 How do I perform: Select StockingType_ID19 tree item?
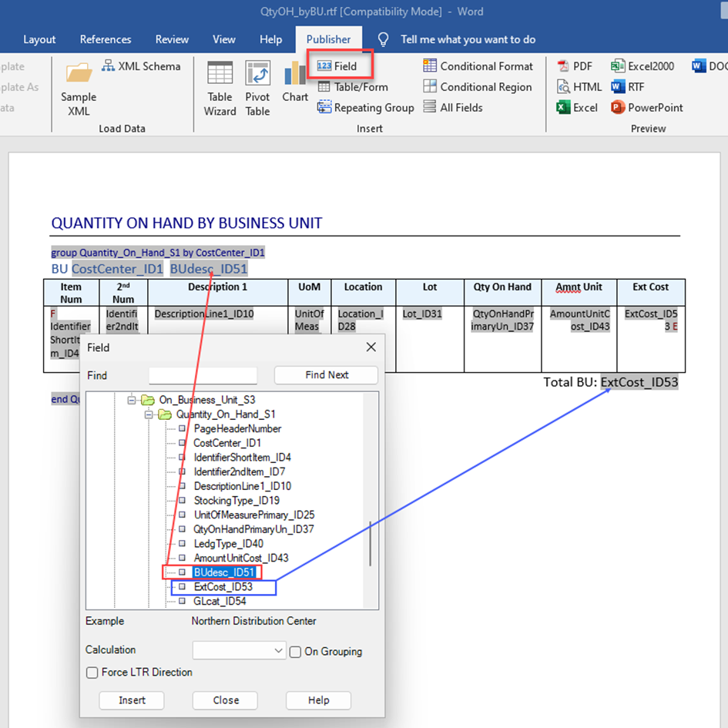coord(237,501)
